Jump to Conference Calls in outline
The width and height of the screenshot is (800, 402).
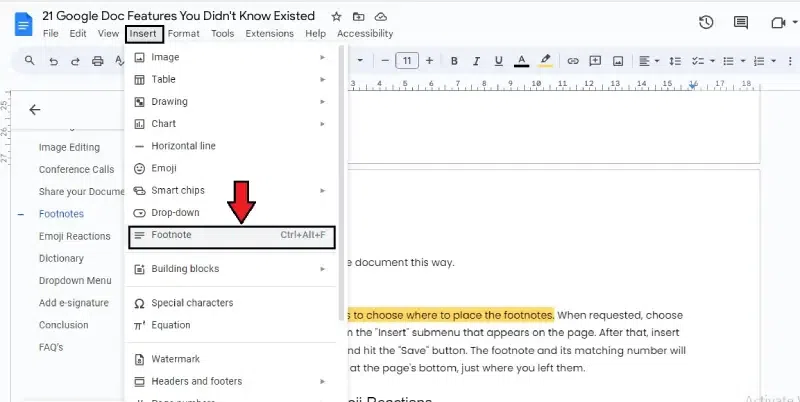[77, 169]
